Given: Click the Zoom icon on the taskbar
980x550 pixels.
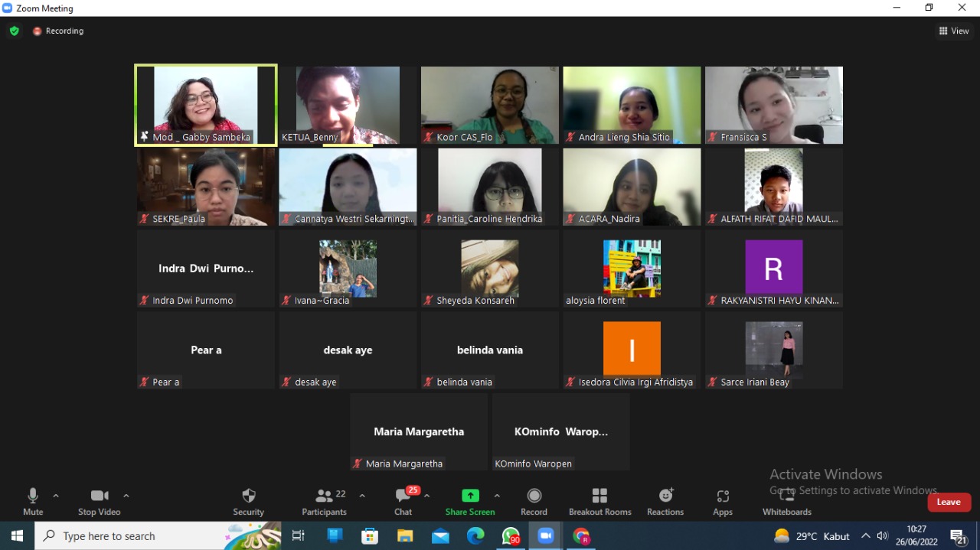Looking at the screenshot, I should [x=546, y=536].
